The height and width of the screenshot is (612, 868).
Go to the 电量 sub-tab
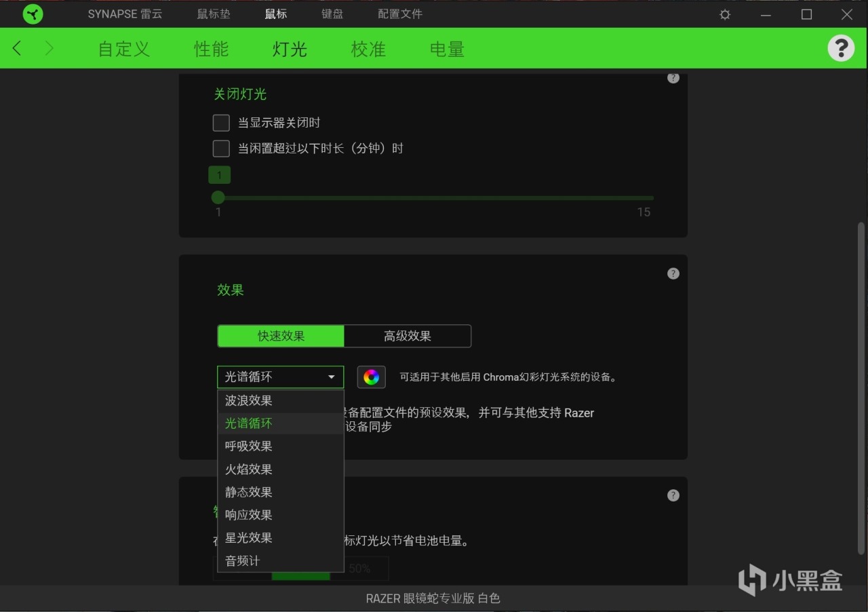click(448, 49)
